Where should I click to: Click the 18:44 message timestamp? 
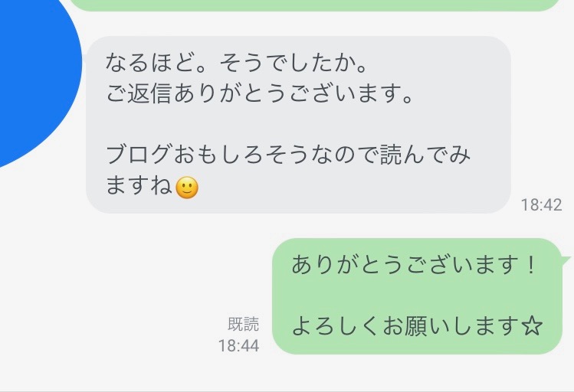click(x=238, y=345)
